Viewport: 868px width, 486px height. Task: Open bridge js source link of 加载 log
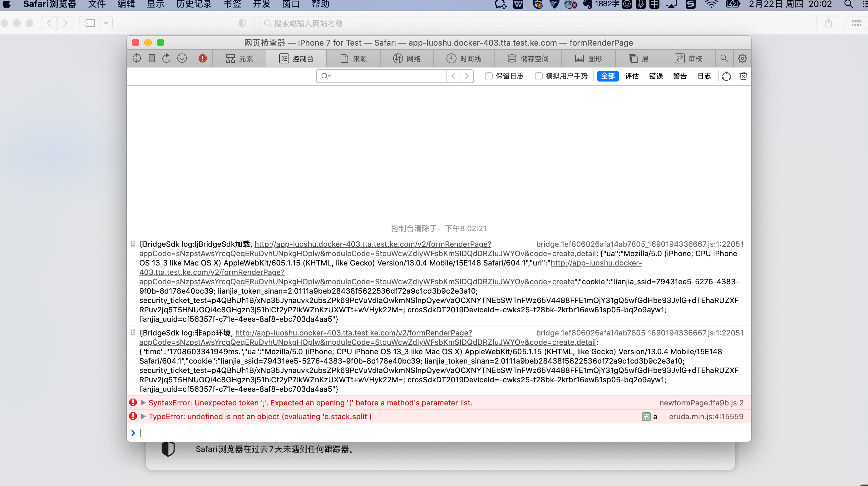tap(639, 244)
